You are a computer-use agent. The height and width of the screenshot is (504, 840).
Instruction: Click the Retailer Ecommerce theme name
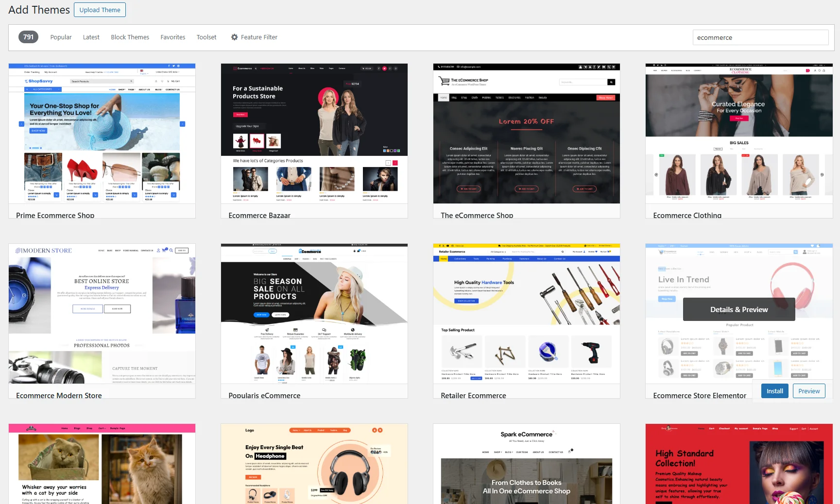[x=473, y=395]
